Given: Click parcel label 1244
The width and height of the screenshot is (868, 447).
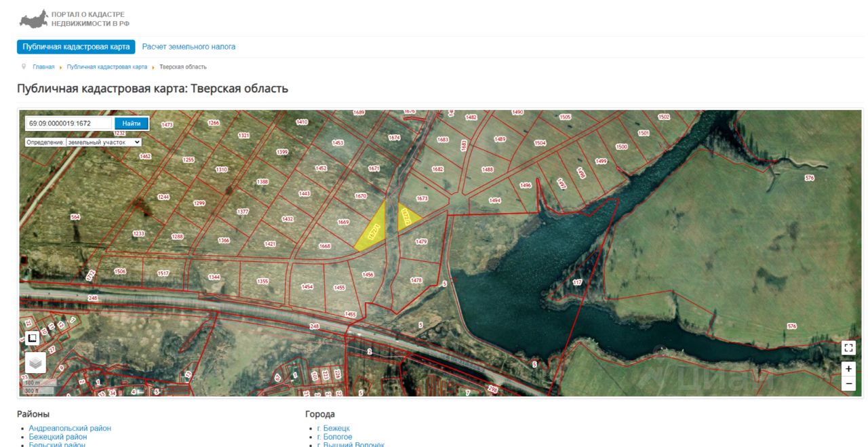Looking at the screenshot, I should click(163, 197).
